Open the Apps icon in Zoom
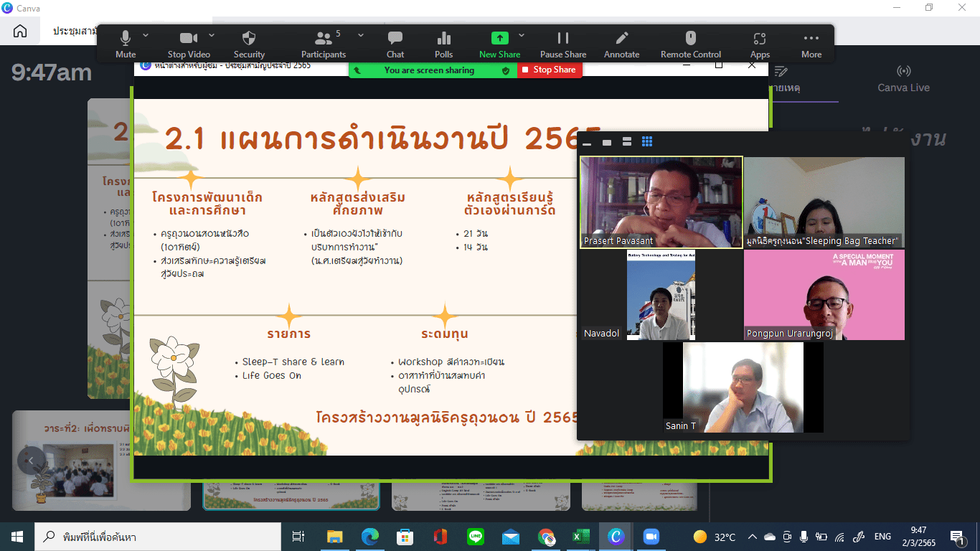The image size is (980, 551). pos(760,44)
